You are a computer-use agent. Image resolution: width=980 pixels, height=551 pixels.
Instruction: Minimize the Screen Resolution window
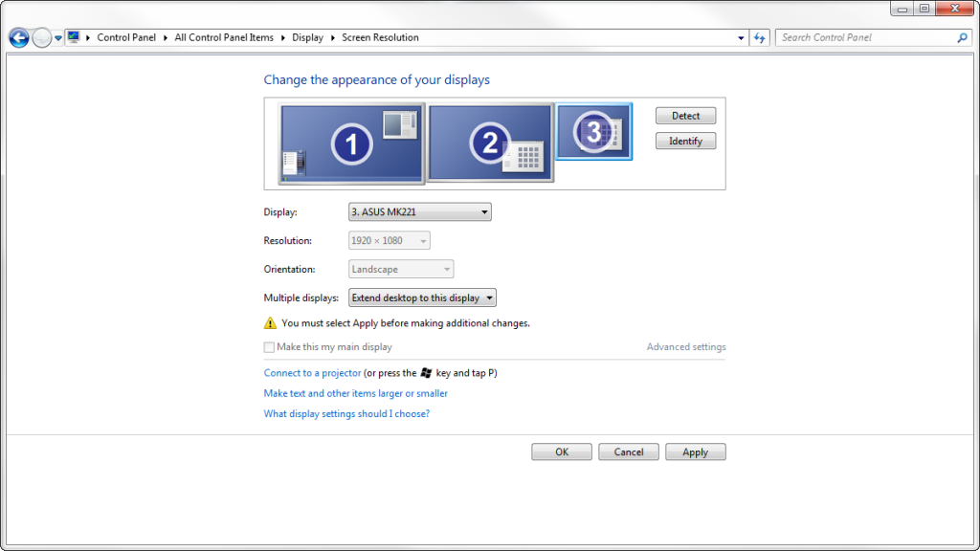pyautogui.click(x=902, y=9)
